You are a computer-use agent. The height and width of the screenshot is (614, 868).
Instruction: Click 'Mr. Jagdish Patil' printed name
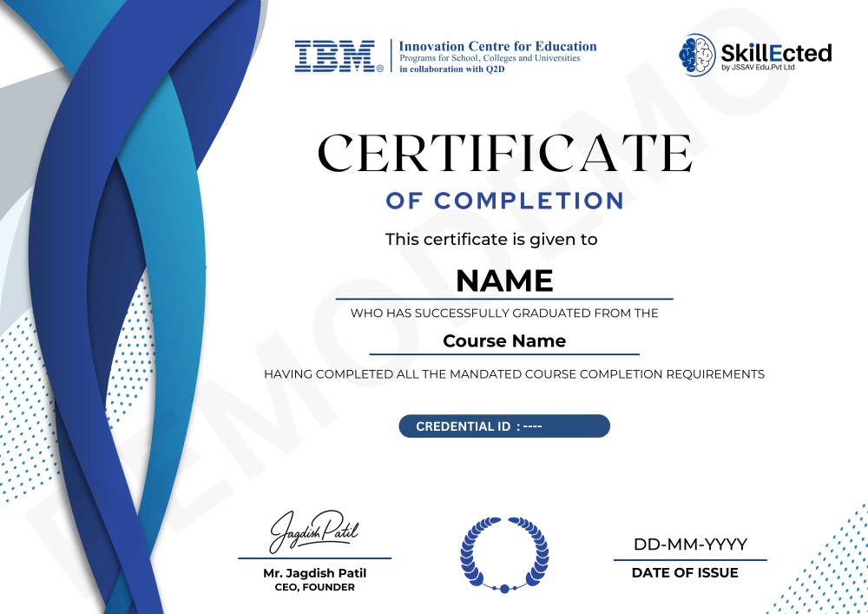click(x=314, y=573)
